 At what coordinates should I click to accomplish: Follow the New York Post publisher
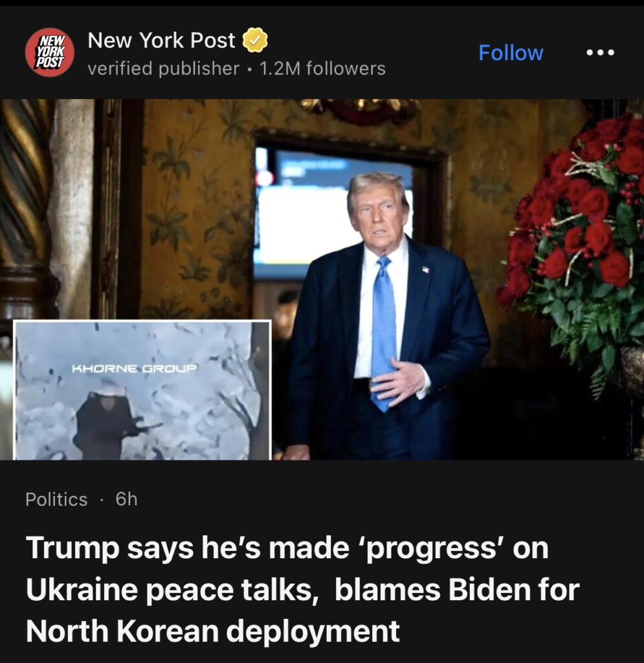pyautogui.click(x=511, y=53)
